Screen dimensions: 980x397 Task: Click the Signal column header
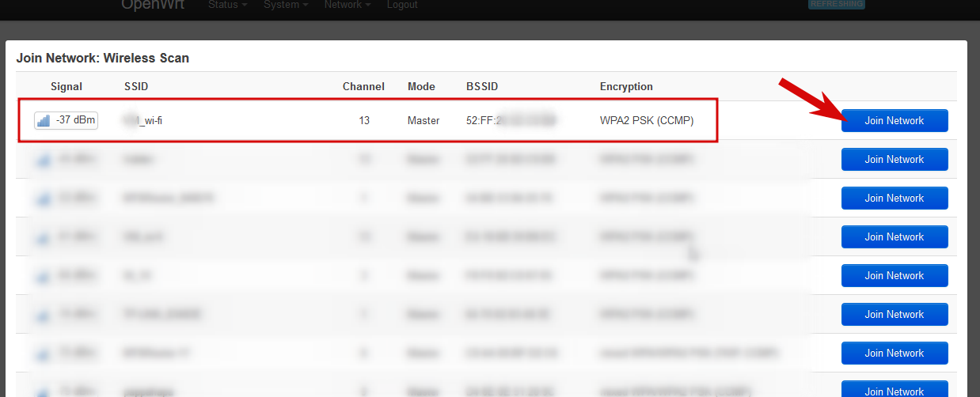[66, 87]
